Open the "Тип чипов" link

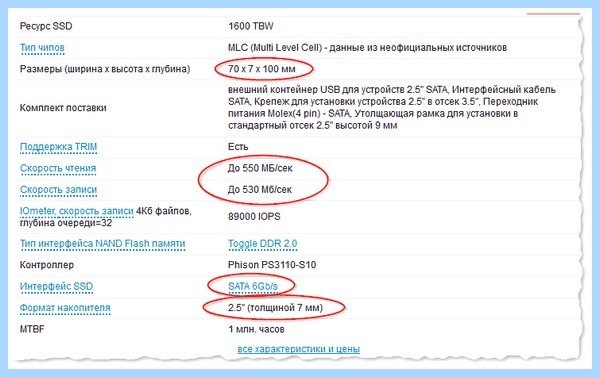coord(42,48)
